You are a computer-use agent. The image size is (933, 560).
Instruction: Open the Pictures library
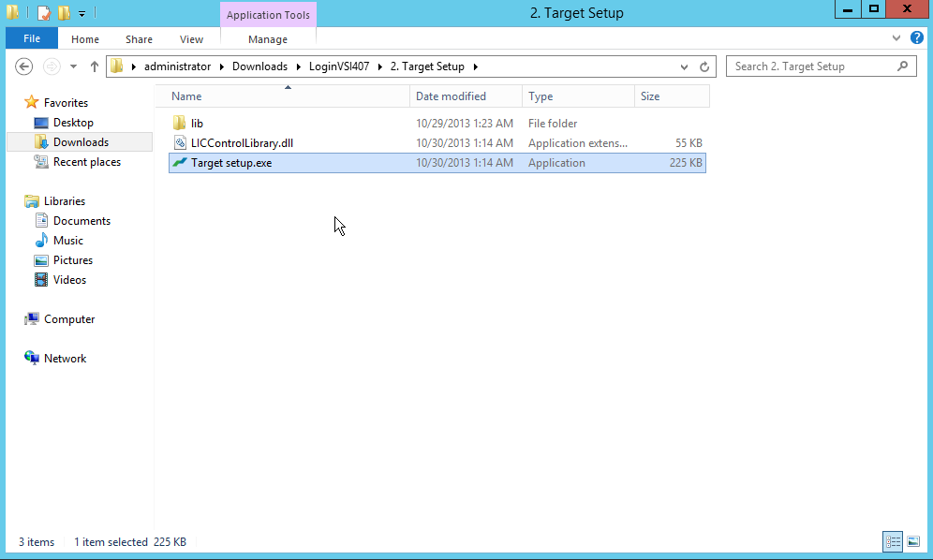point(72,259)
